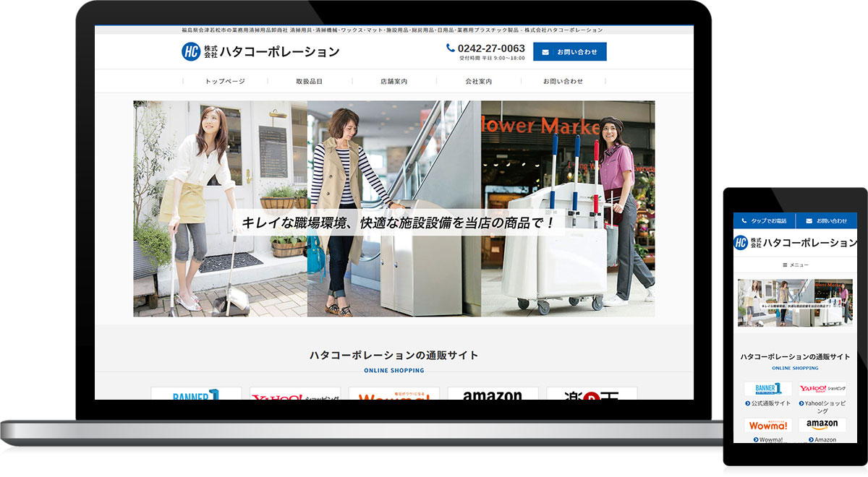
Task: Click the phone icon beside 0242-27-0063
Action: [449, 47]
